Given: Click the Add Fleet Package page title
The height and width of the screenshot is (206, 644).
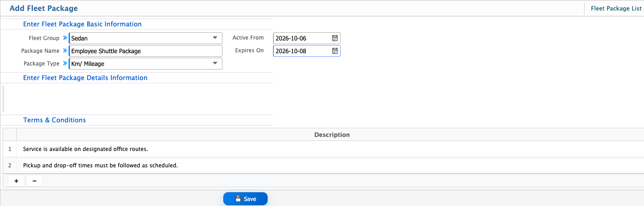Looking at the screenshot, I should pos(44,8).
